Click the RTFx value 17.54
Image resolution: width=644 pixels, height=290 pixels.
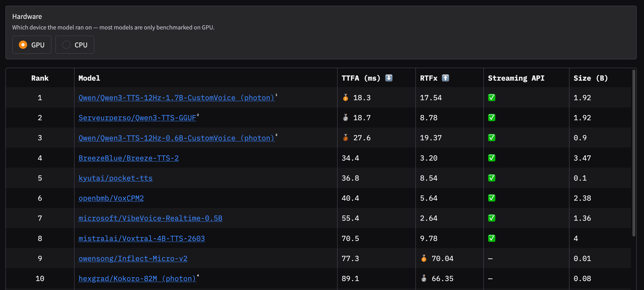pos(431,97)
